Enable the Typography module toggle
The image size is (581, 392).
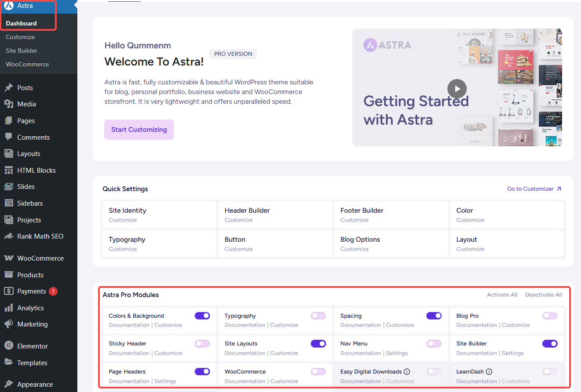coord(318,316)
